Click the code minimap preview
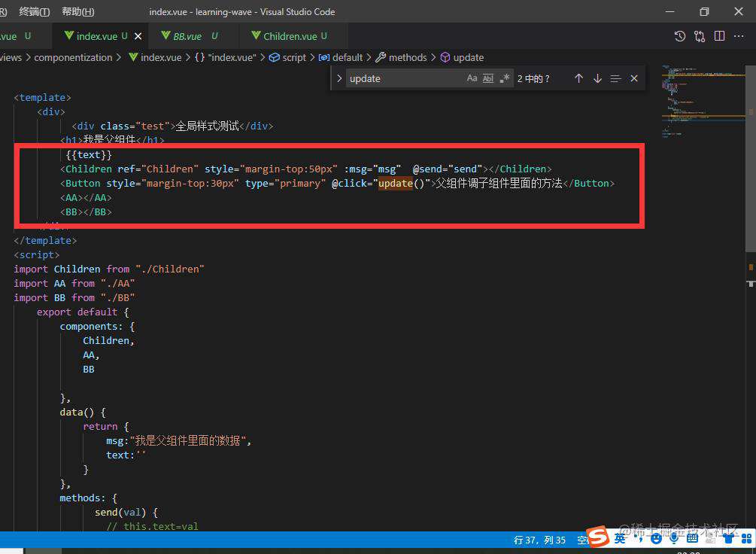 (x=703, y=102)
